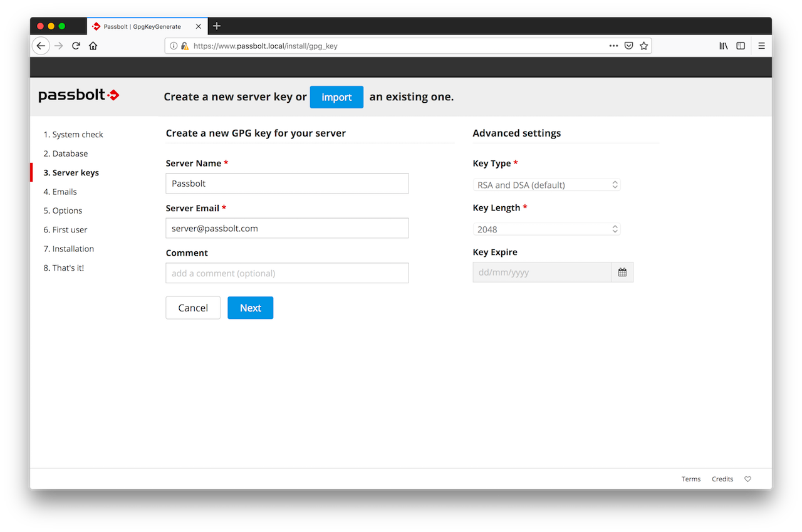This screenshot has width=802, height=532.
Task: Open the Terms link in footer
Action: [691, 479]
